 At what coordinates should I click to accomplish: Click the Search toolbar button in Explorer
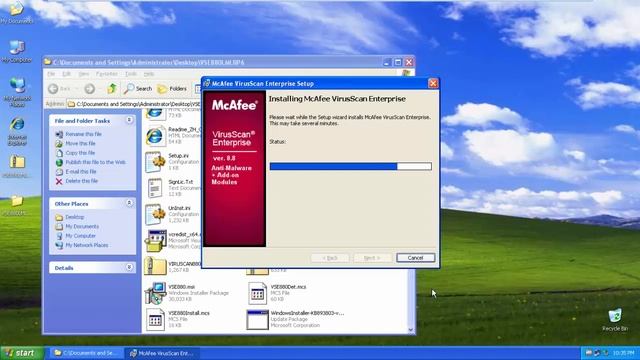coord(138,89)
